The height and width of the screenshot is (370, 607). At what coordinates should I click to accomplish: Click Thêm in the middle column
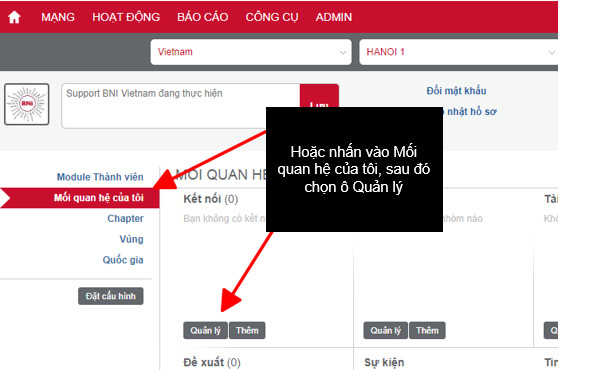(x=427, y=331)
